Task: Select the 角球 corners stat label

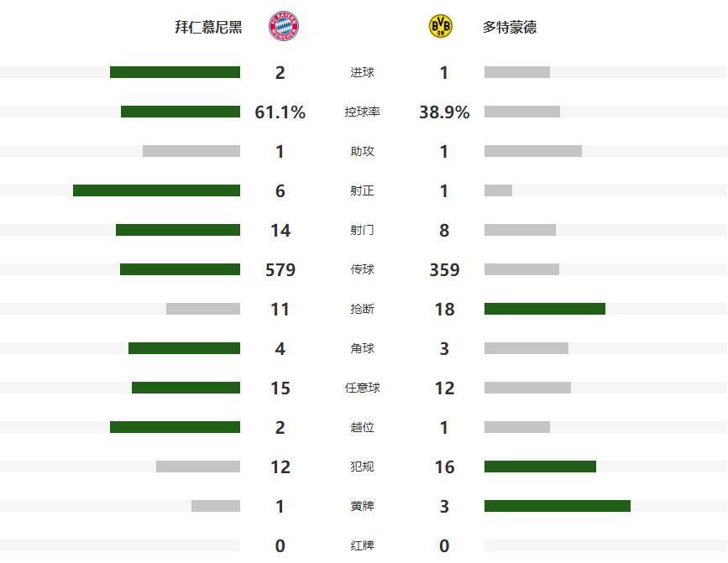Action: coord(362,348)
